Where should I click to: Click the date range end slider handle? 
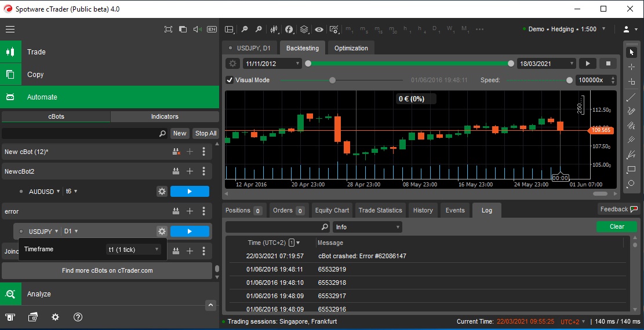coord(511,64)
